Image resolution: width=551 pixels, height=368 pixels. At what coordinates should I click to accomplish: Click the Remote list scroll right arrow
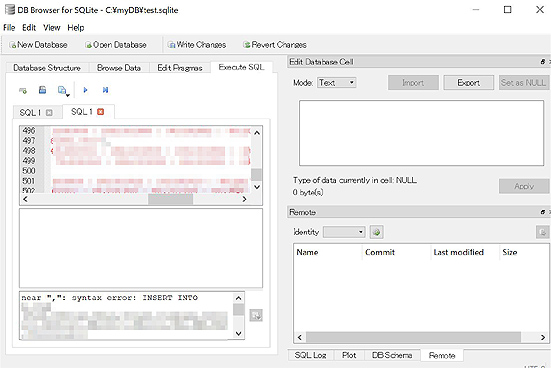(543, 337)
